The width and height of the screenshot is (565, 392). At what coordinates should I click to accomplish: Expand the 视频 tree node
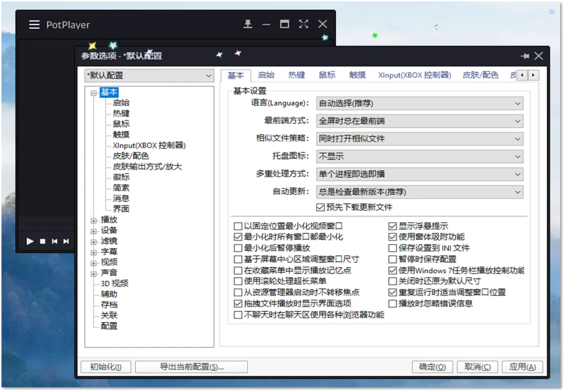[94, 263]
